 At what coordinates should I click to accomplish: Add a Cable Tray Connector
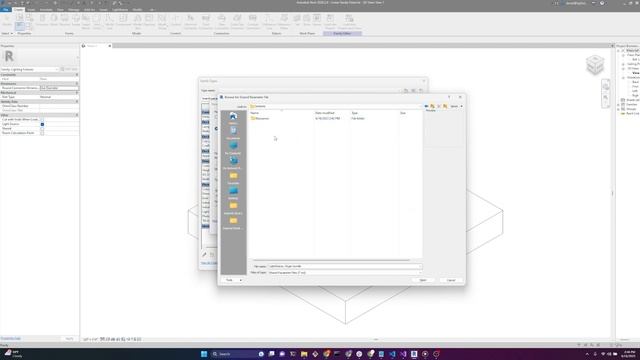coord(237,22)
